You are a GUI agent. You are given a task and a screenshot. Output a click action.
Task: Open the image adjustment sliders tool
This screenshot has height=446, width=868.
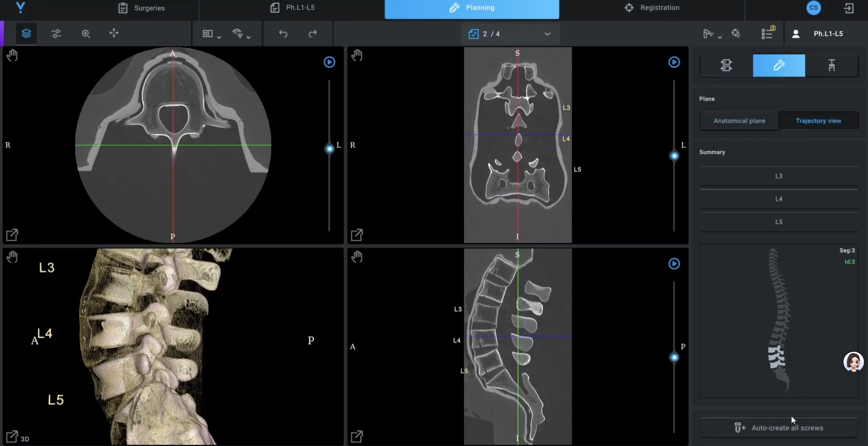(56, 33)
